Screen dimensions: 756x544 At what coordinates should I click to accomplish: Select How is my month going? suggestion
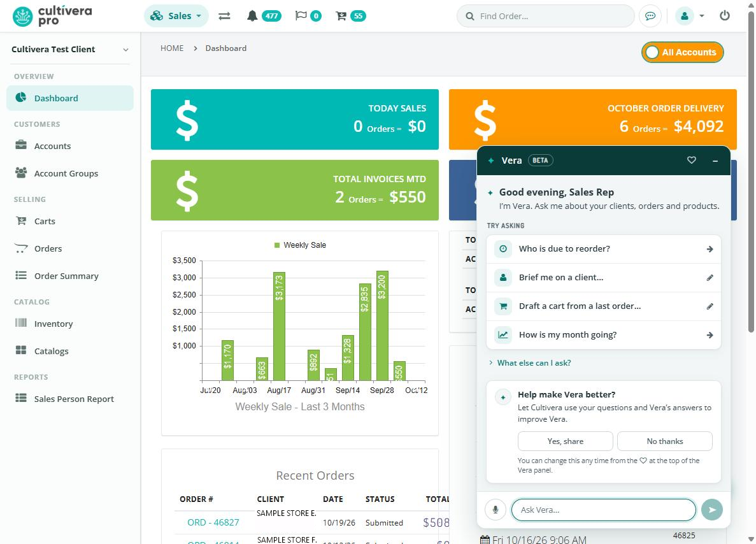(604, 334)
